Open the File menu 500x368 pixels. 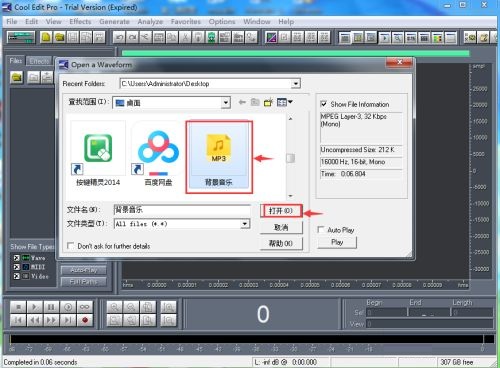point(12,22)
